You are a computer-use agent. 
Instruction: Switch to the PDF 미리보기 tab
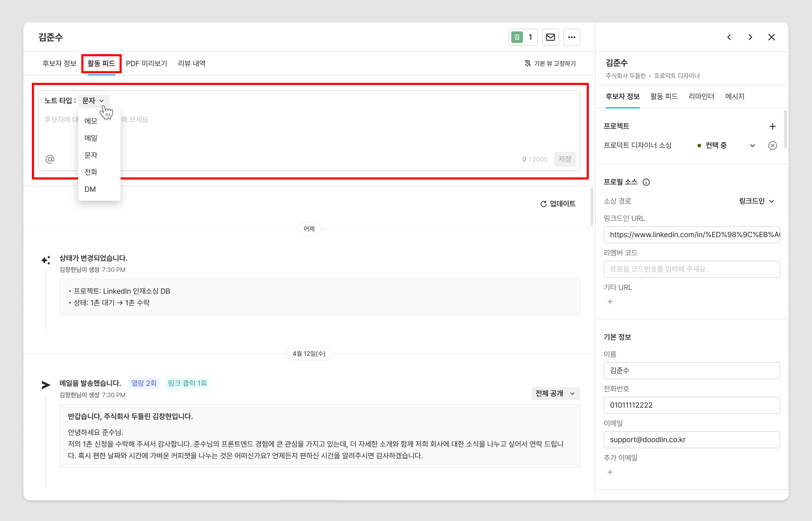click(146, 64)
